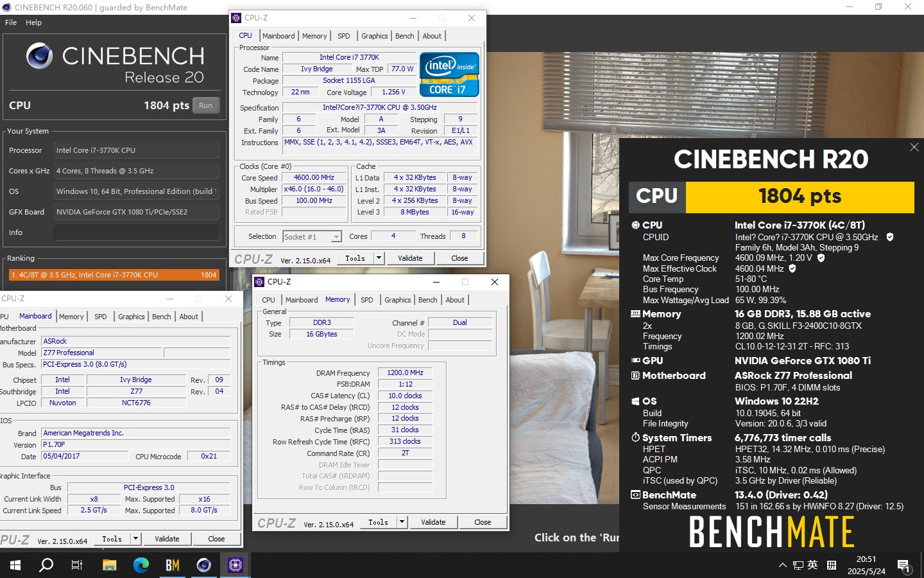
Task: Switch to CPU tab in CPU-Z Memory window
Action: coord(268,300)
